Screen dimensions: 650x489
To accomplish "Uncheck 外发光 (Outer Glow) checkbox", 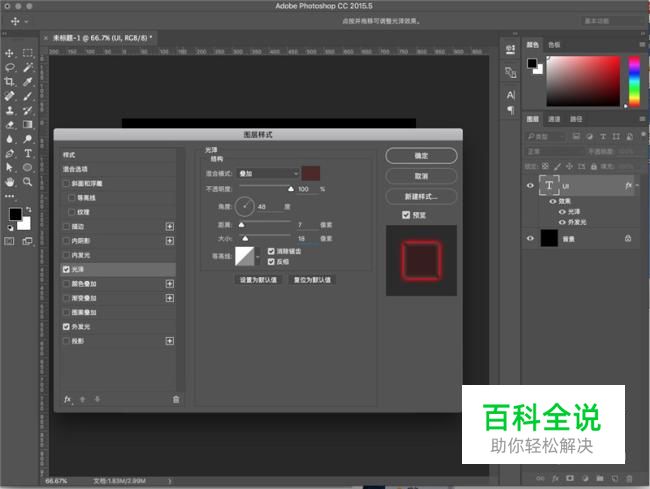I will [66, 327].
